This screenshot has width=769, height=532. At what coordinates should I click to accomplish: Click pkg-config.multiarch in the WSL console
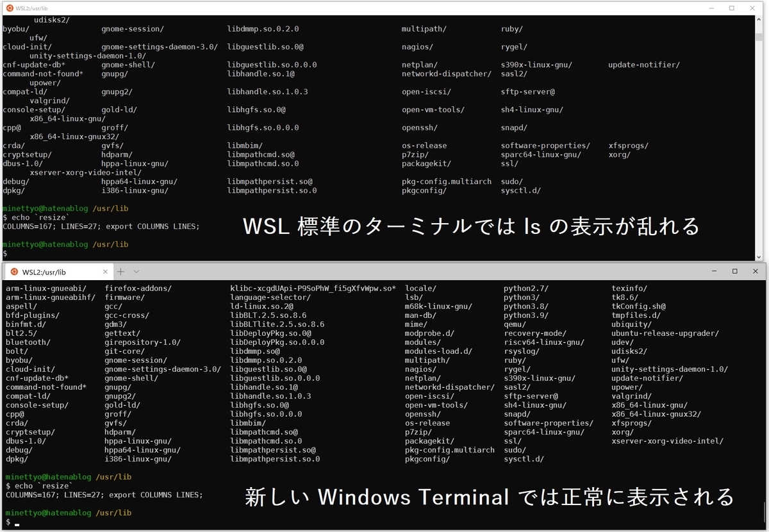point(447,181)
